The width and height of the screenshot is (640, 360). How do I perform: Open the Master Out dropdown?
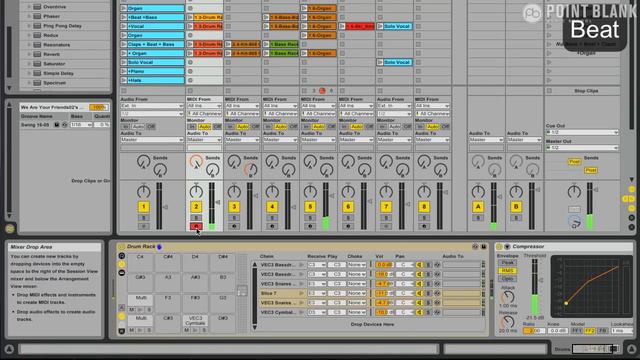click(582, 148)
